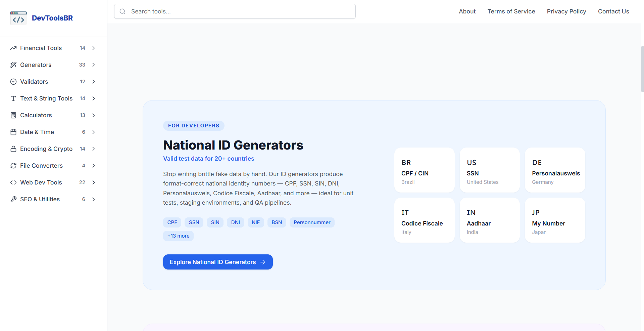Expand the Calculators category chevron
644x331 pixels.
click(x=94, y=115)
